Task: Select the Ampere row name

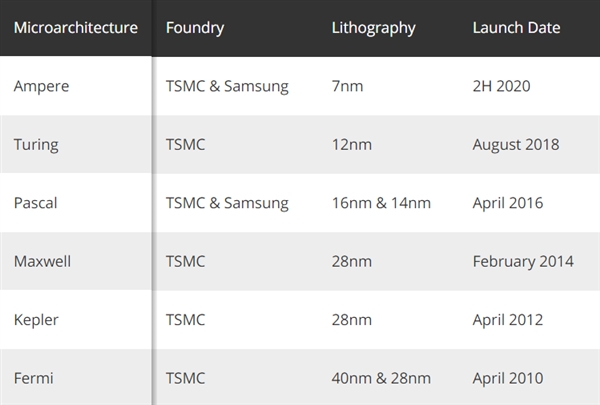Action: point(42,86)
